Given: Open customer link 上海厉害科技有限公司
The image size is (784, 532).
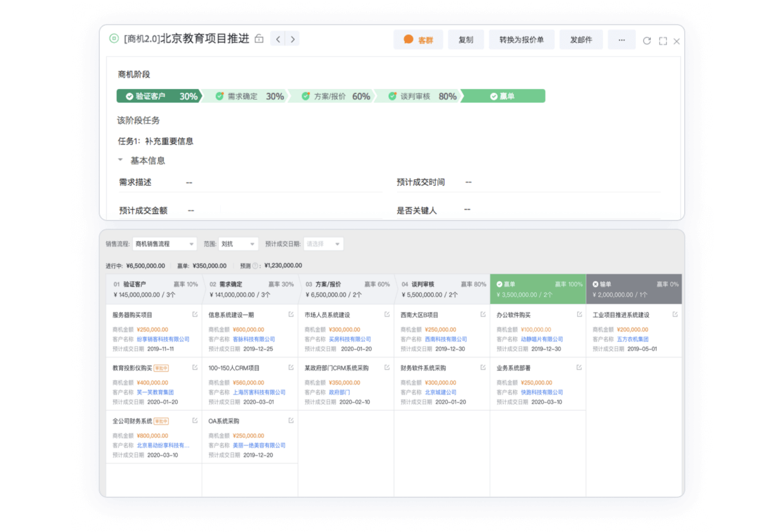Looking at the screenshot, I should [x=259, y=392].
